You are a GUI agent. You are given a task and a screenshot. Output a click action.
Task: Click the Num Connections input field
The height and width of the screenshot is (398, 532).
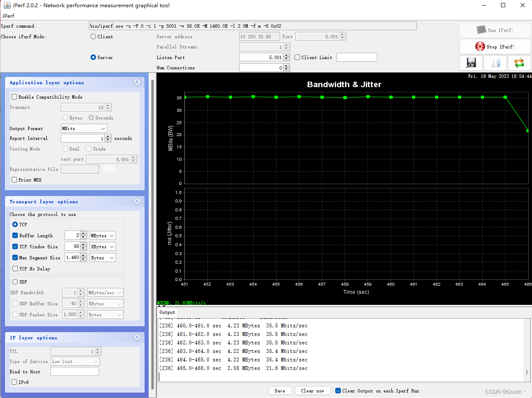[261, 68]
